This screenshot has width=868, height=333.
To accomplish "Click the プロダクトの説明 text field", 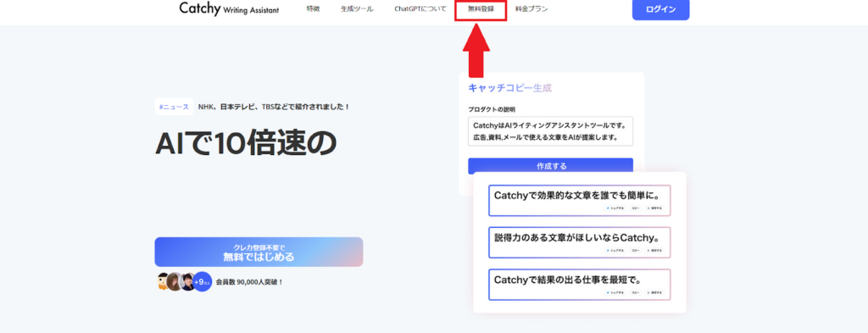I will 550,131.
